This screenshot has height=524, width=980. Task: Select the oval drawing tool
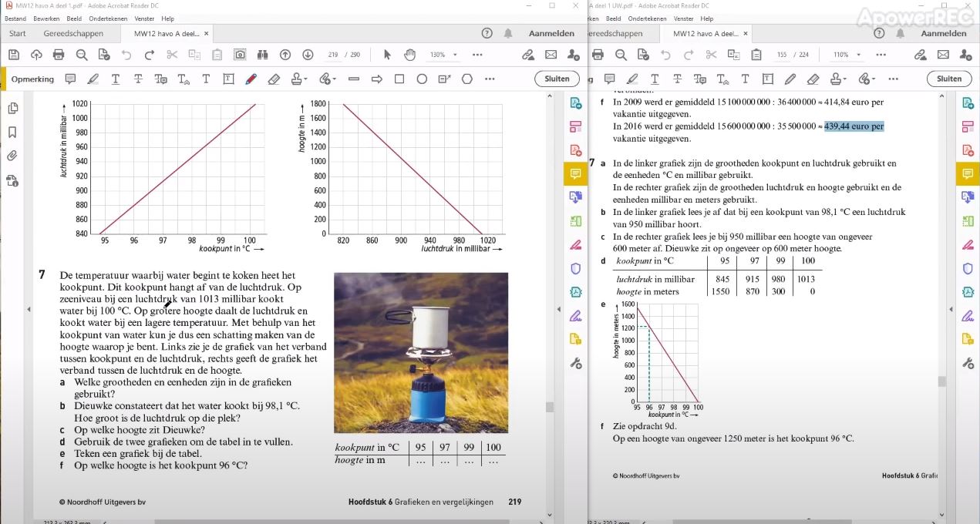tap(422, 79)
